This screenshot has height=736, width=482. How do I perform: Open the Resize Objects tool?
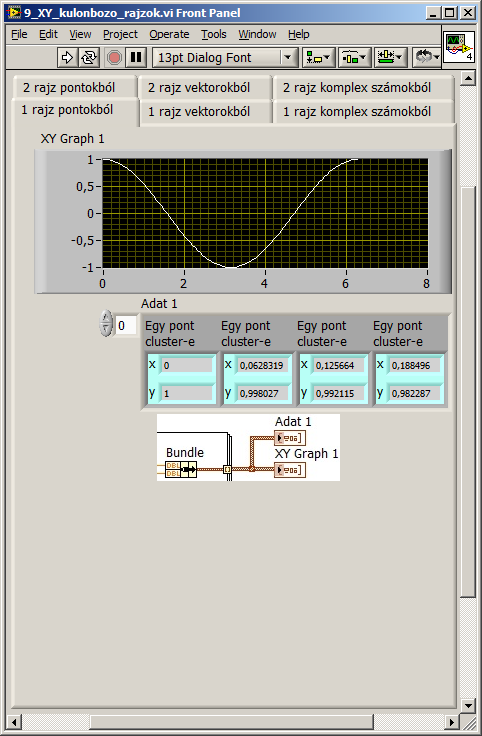(390, 58)
